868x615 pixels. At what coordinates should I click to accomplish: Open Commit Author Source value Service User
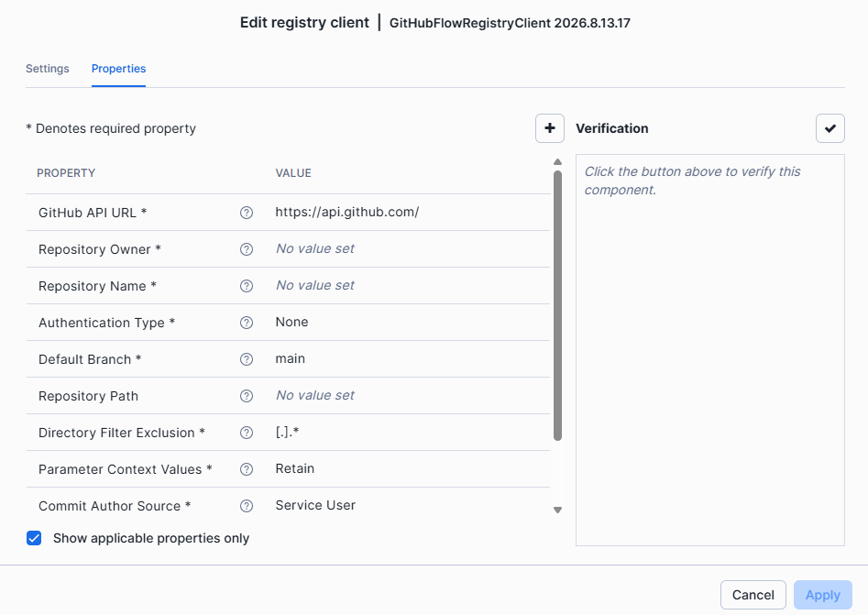pos(315,505)
